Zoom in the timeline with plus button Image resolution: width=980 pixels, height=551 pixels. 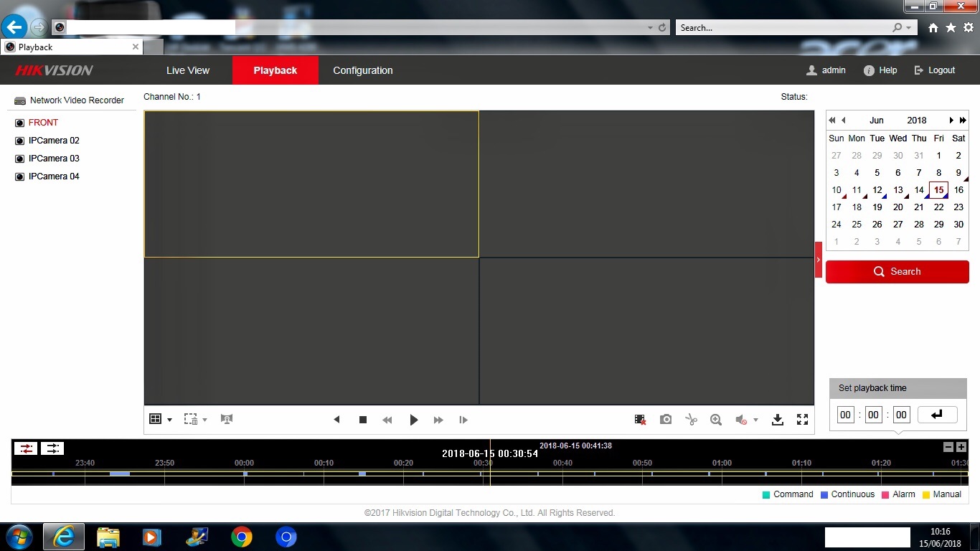[961, 447]
